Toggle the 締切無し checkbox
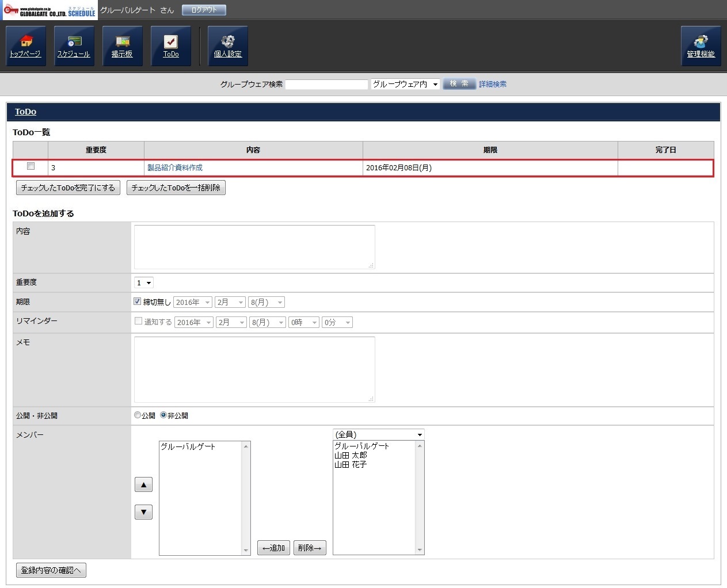Image resolution: width=727 pixels, height=588 pixels. (138, 301)
